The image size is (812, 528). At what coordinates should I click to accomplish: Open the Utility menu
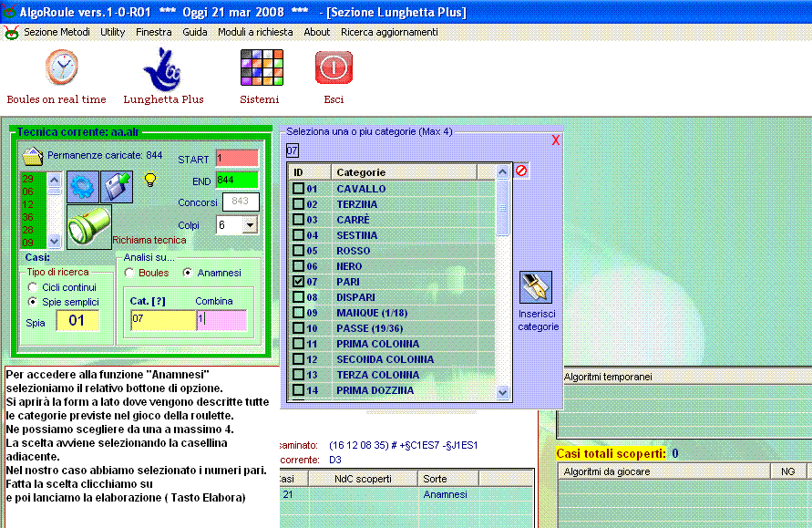pyautogui.click(x=112, y=32)
